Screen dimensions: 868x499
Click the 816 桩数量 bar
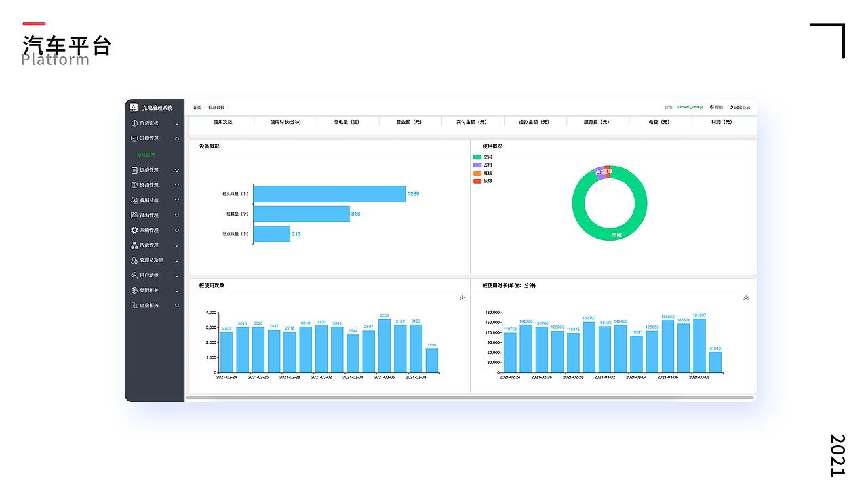(x=301, y=214)
